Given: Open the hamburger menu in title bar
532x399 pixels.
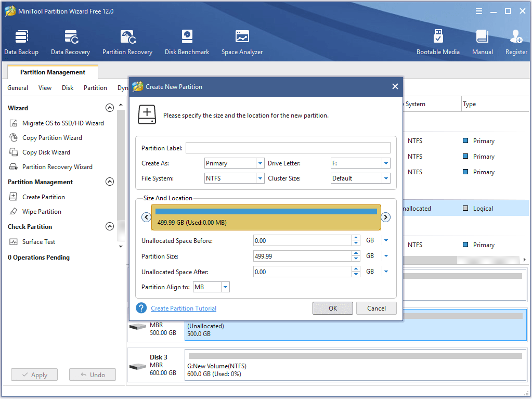Looking at the screenshot, I should pyautogui.click(x=479, y=11).
